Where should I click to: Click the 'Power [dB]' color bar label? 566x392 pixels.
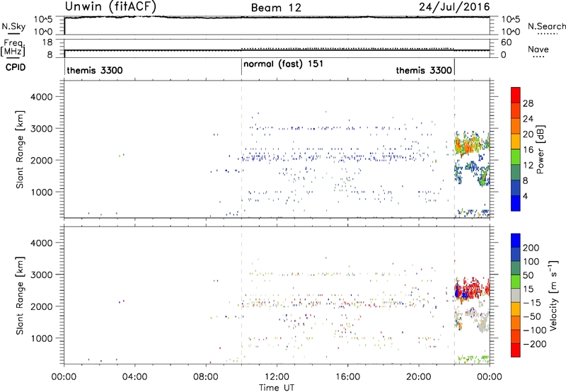(x=541, y=149)
